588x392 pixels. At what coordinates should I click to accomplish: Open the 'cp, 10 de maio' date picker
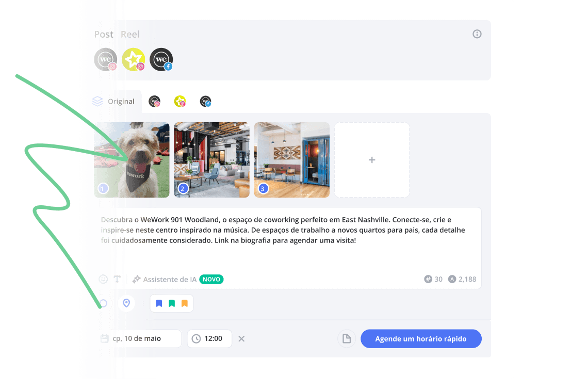[139, 338]
